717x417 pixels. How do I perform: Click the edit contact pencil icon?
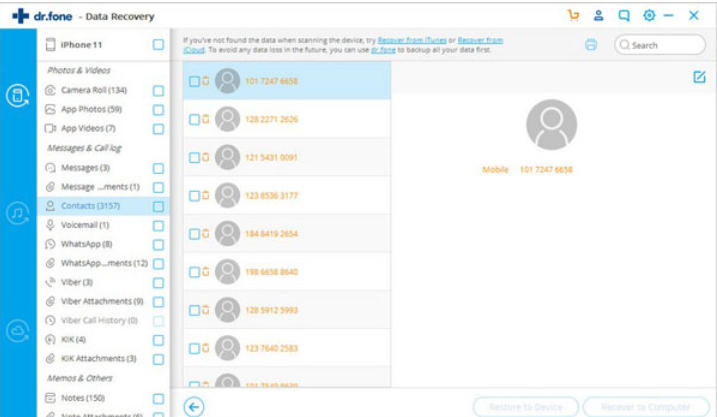[699, 77]
